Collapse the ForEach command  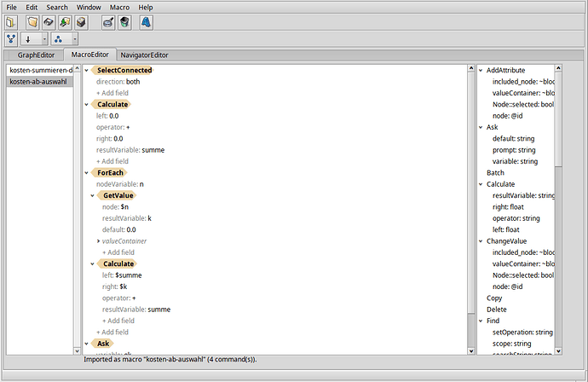87,172
